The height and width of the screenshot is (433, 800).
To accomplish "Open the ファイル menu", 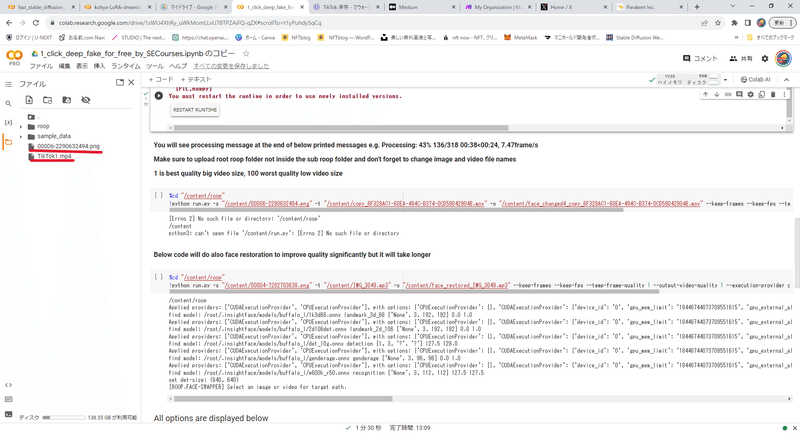I will 41,66.
